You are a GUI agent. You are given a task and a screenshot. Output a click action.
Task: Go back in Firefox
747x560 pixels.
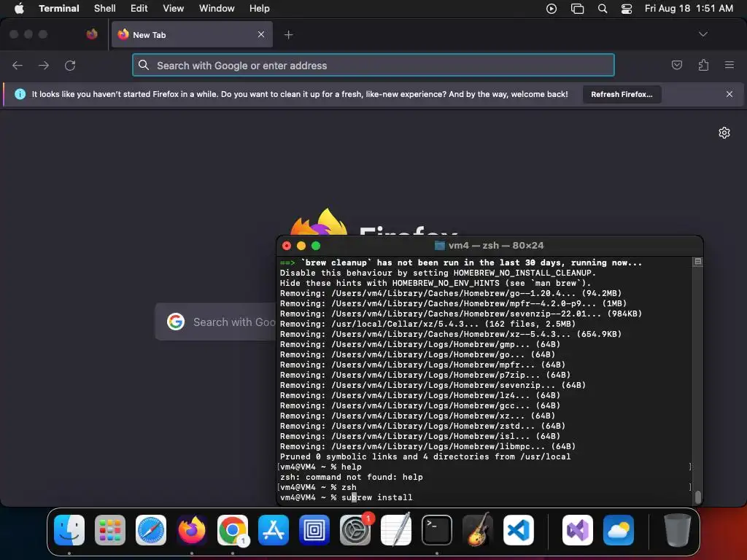point(18,65)
